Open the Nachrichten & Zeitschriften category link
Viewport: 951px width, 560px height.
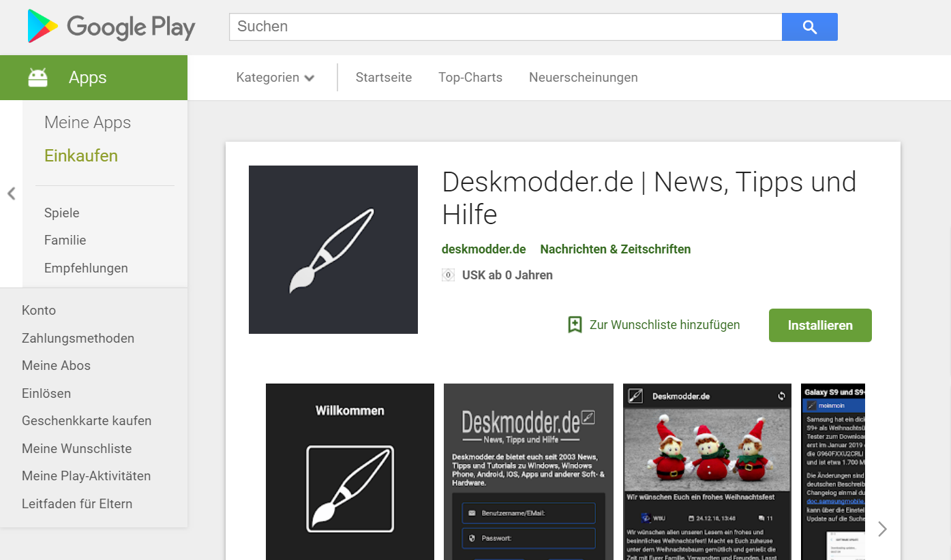(616, 249)
